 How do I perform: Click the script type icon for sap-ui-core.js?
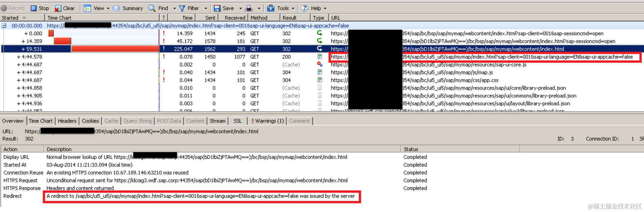pos(320,64)
